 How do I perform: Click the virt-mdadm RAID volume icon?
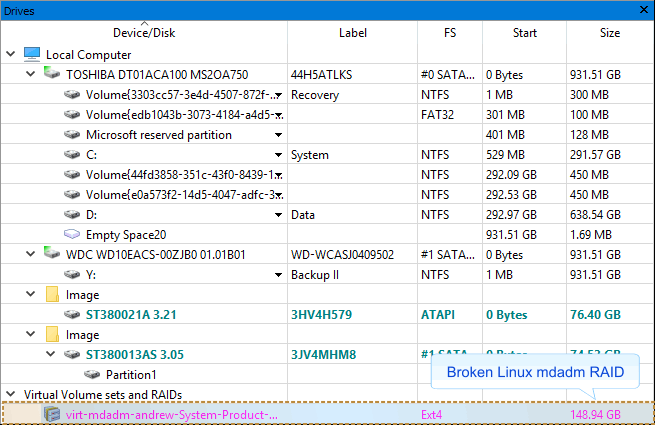click(52, 414)
